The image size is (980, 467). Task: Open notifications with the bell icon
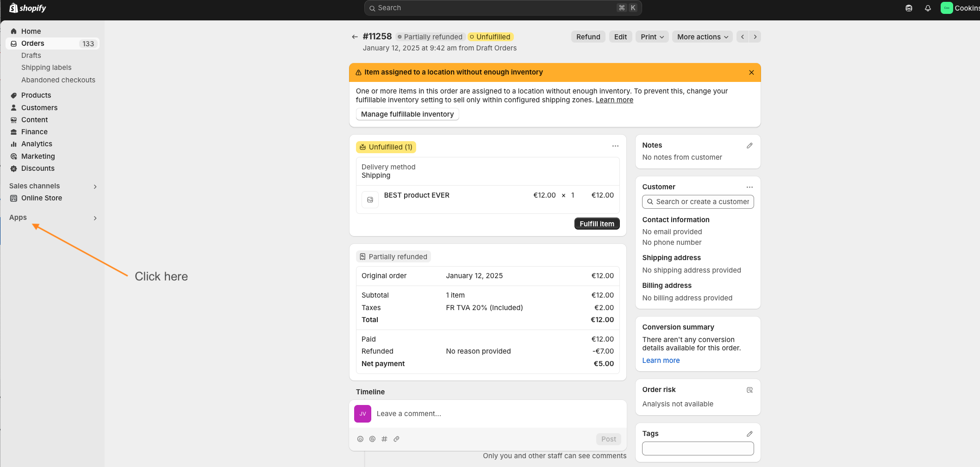(928, 8)
